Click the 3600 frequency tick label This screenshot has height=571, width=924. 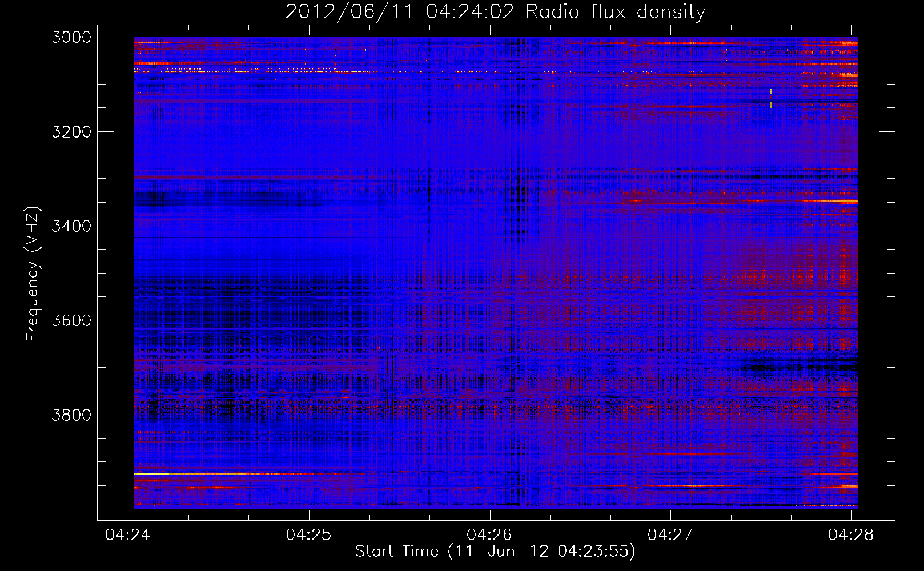tap(71, 320)
